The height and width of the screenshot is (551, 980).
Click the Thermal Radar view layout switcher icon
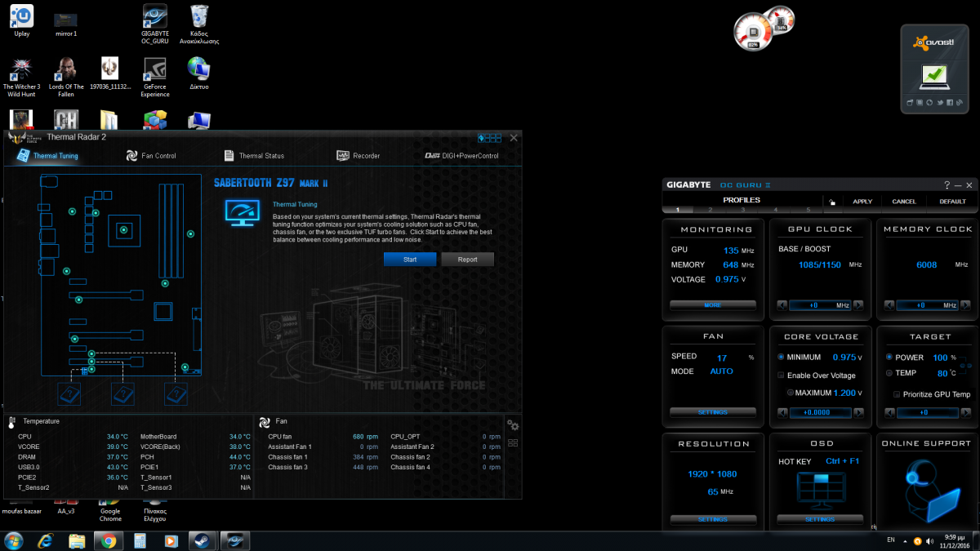point(489,138)
